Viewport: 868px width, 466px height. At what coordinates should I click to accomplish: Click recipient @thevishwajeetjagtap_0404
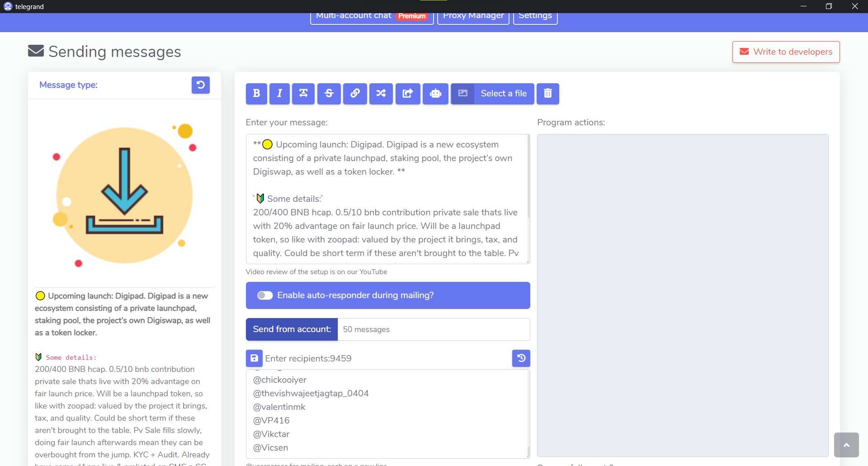pyautogui.click(x=311, y=394)
